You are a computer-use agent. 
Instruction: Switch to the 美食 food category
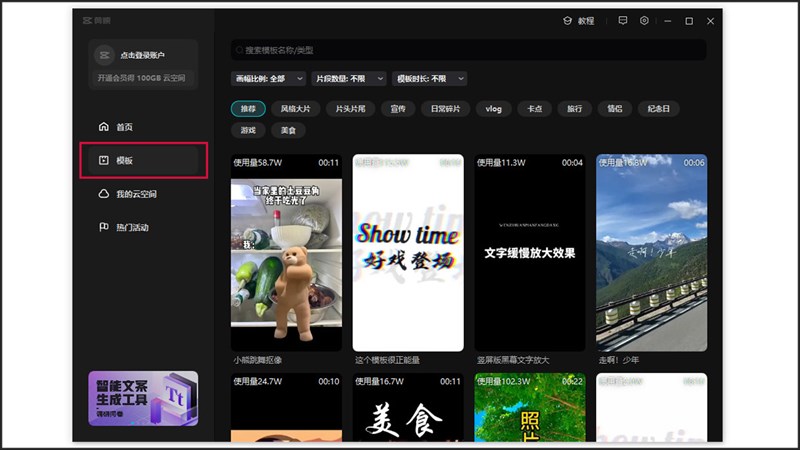tap(289, 130)
